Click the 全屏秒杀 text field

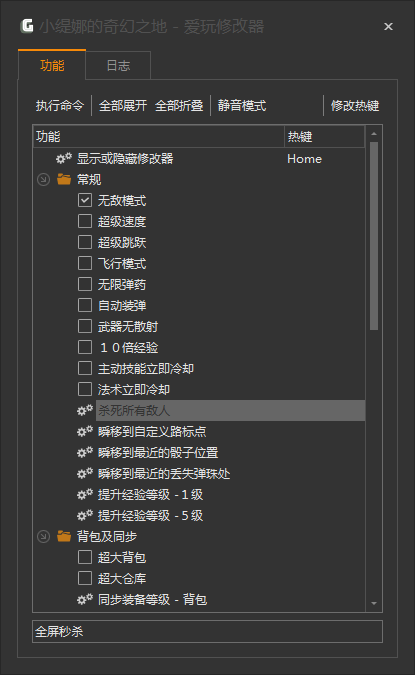pos(208,632)
